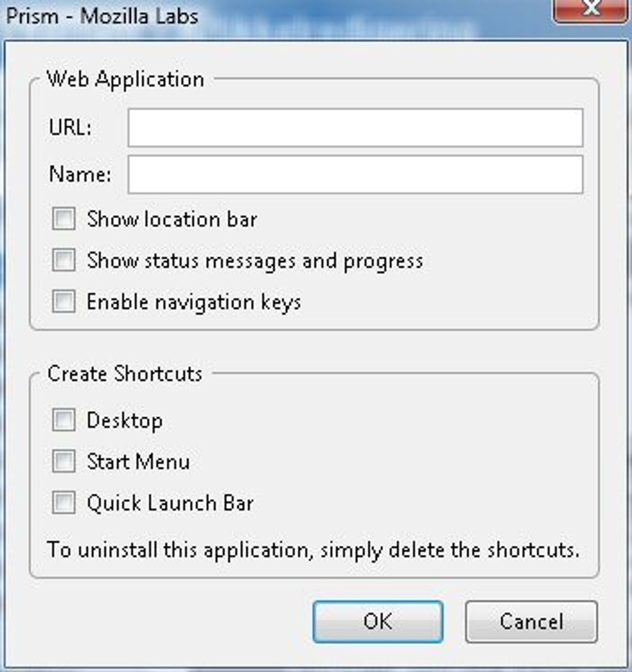Dismiss the dialog with Cancel

coord(531,622)
